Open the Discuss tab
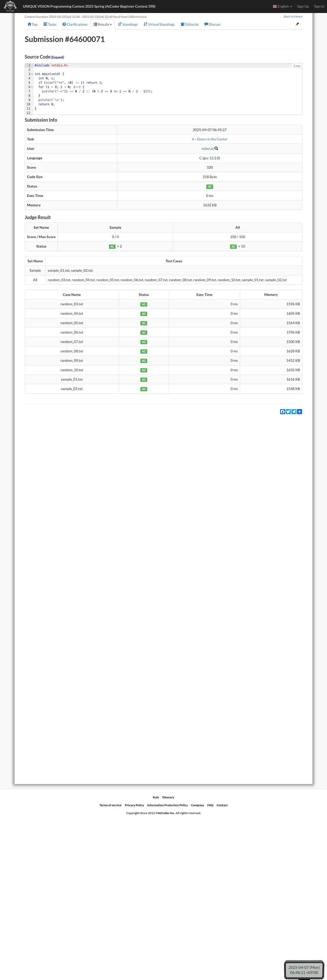 coord(212,24)
